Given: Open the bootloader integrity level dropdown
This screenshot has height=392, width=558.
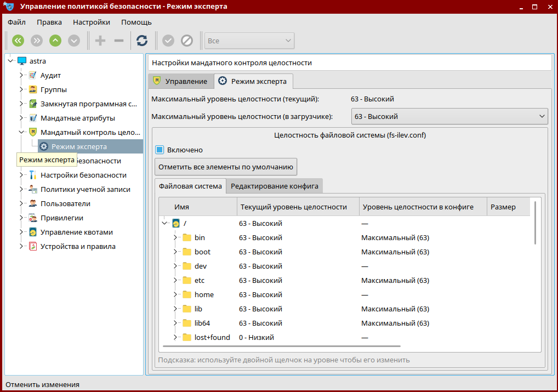Looking at the screenshot, I should 449,116.
